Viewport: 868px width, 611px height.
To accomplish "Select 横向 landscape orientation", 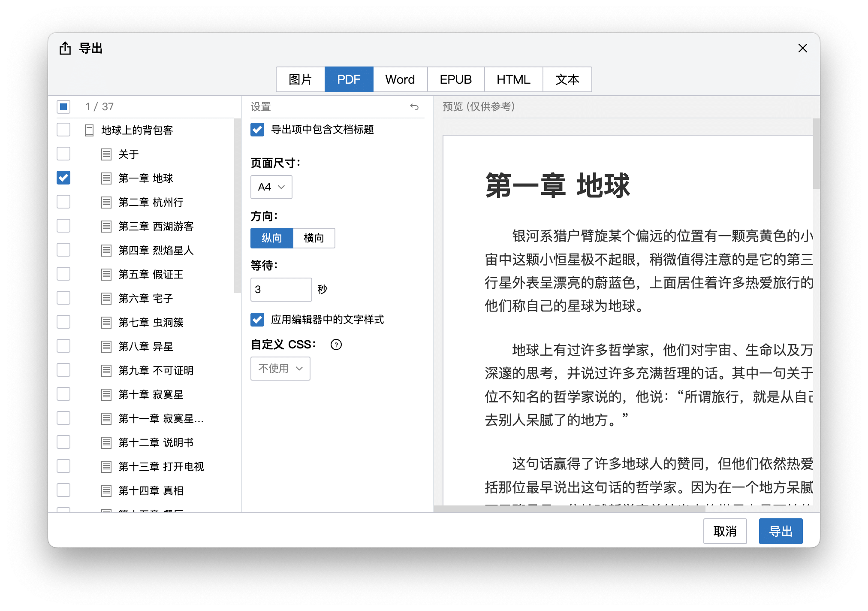I will click(x=314, y=238).
